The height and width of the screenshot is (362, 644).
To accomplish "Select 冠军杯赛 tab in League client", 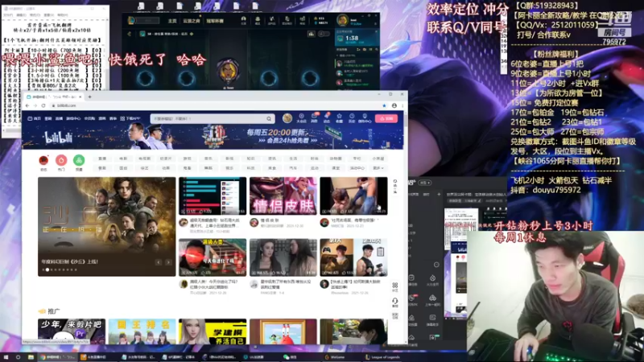I will 215,21.
